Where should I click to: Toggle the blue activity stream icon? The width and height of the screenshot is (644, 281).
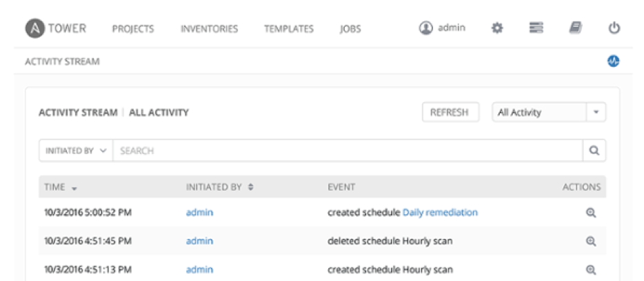(x=614, y=61)
